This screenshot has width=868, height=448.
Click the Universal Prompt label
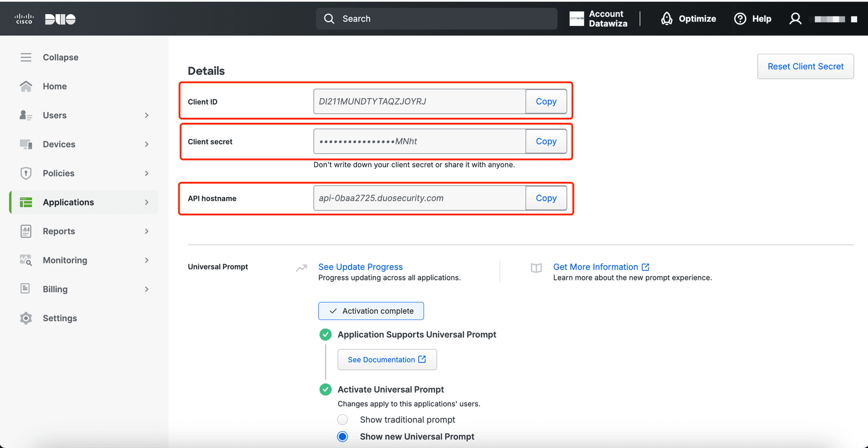(x=218, y=267)
